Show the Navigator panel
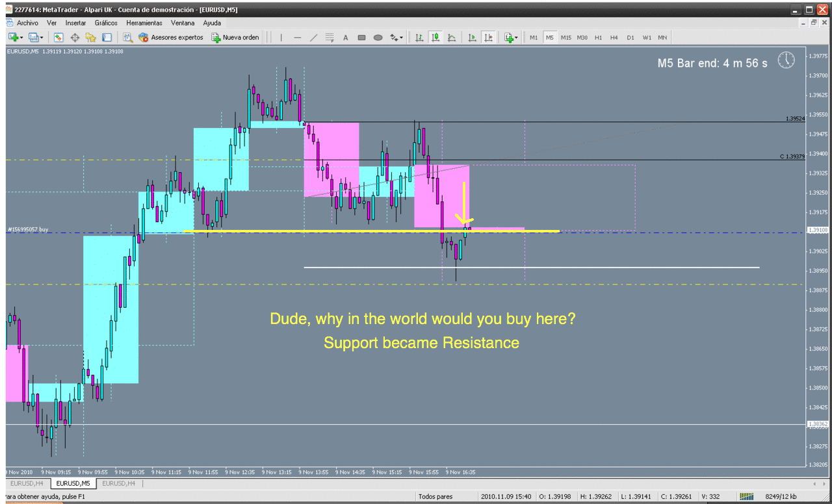 [91, 38]
